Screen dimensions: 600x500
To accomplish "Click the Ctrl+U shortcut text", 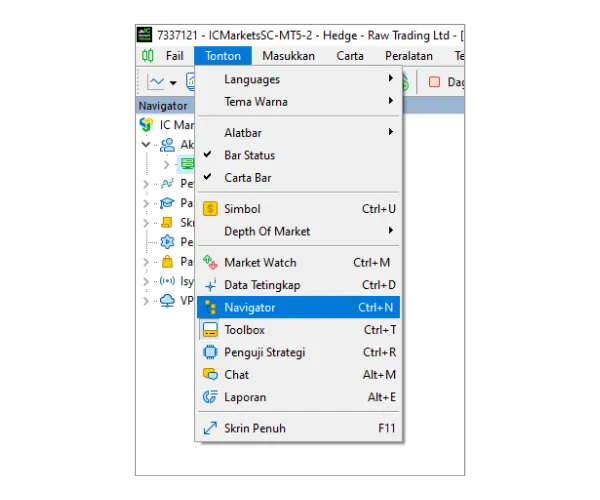I will (379, 209).
